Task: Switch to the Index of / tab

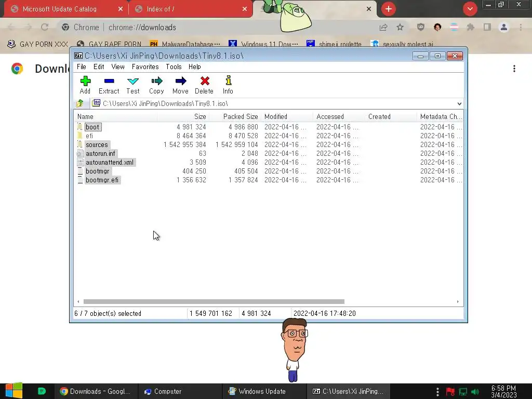Action: [x=190, y=9]
